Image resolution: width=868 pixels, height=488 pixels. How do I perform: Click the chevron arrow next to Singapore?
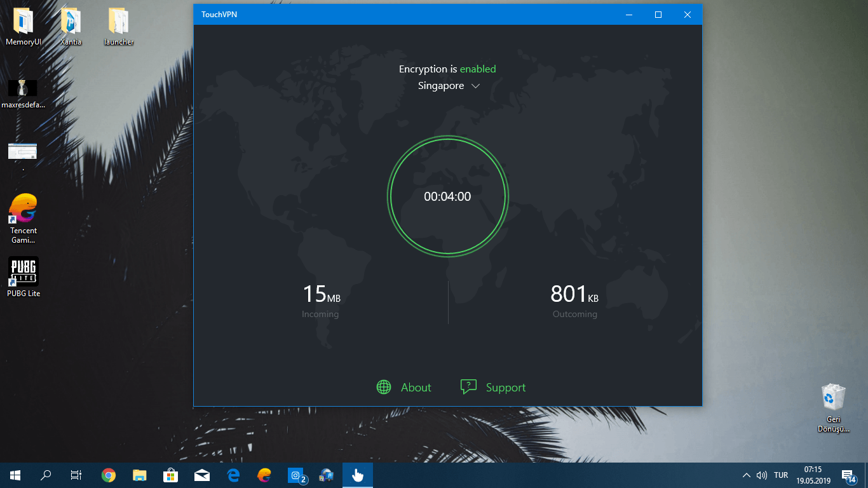[x=475, y=86]
